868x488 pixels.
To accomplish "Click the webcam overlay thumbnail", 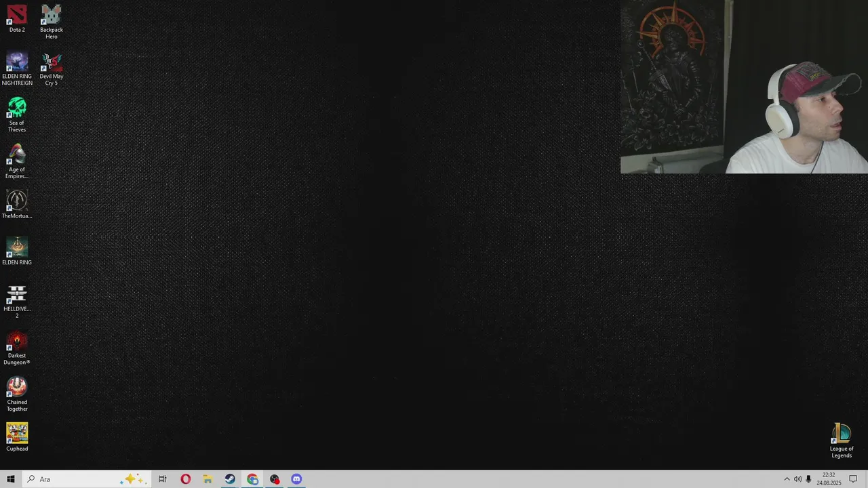I will (x=744, y=87).
